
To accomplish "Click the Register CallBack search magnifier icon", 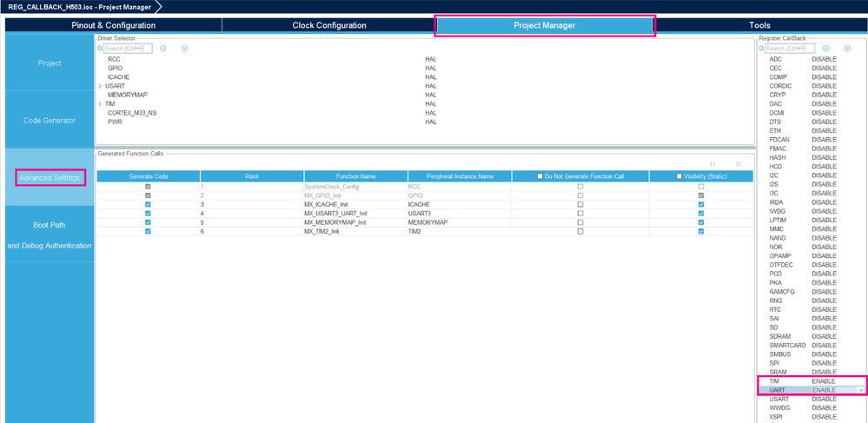I will [x=762, y=49].
